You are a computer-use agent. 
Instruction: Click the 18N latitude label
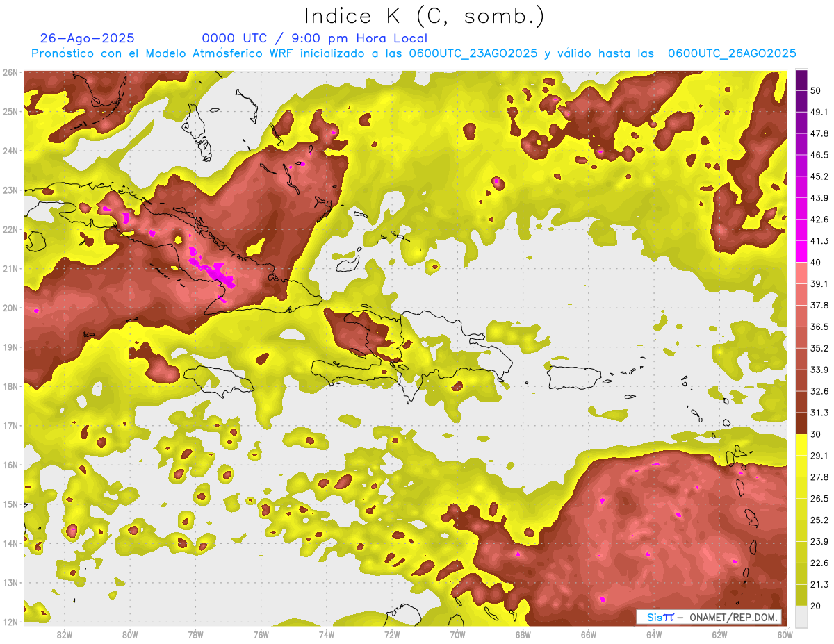[10, 386]
